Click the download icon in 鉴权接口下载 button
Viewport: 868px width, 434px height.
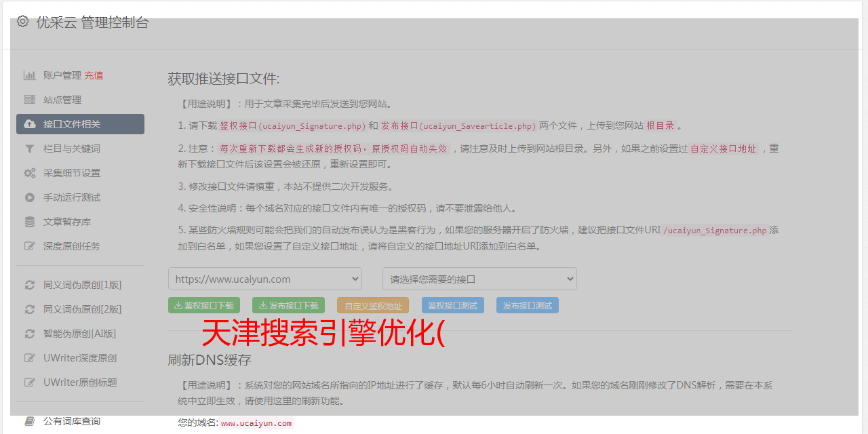click(x=178, y=305)
